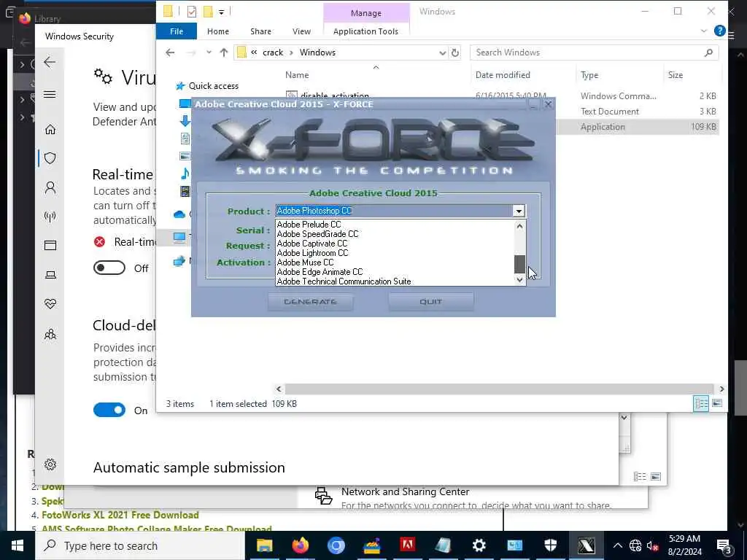Click the Manage contextual tab
Image resolution: width=747 pixels, height=560 pixels.
[366, 13]
